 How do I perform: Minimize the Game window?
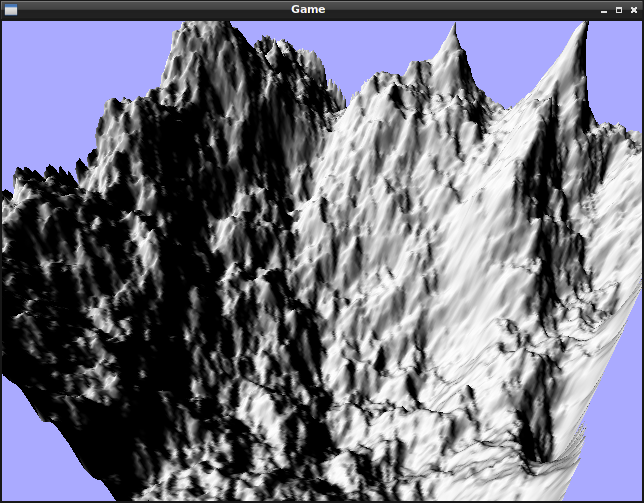pos(604,10)
